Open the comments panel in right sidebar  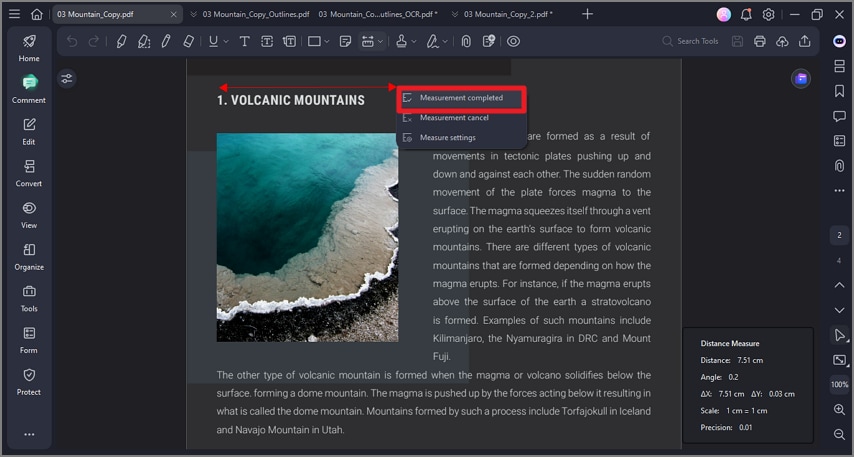tap(839, 115)
